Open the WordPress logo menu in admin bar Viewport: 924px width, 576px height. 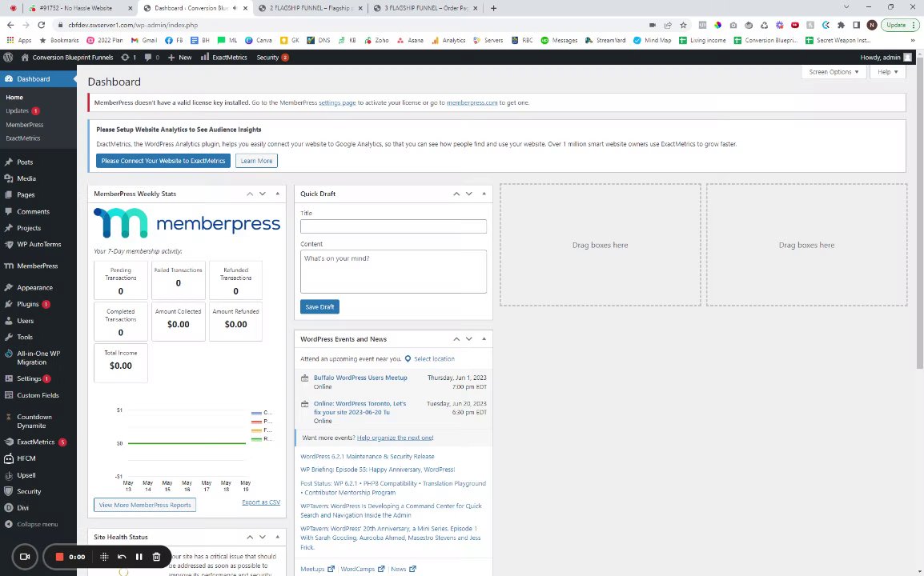pos(8,57)
